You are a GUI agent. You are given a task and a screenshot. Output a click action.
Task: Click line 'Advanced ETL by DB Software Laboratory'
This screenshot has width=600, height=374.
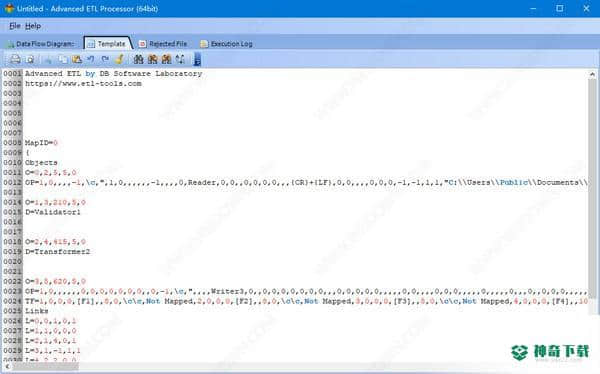coord(114,73)
